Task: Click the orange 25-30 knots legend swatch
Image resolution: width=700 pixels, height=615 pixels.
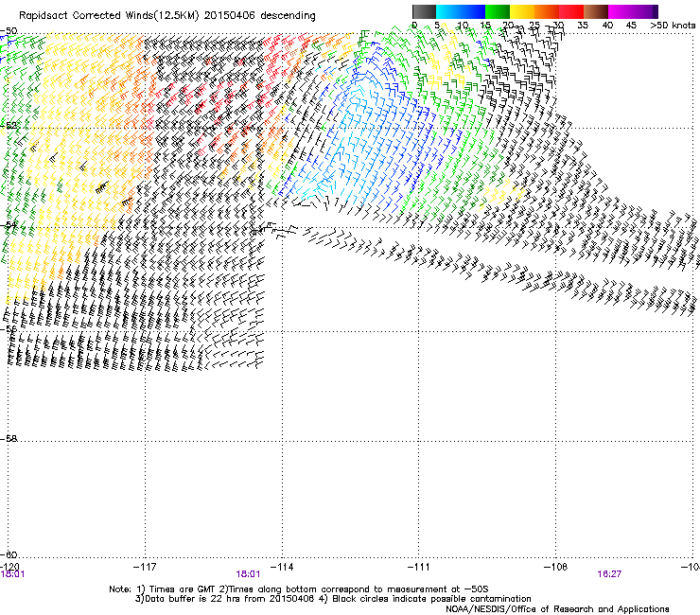Action: point(547,11)
